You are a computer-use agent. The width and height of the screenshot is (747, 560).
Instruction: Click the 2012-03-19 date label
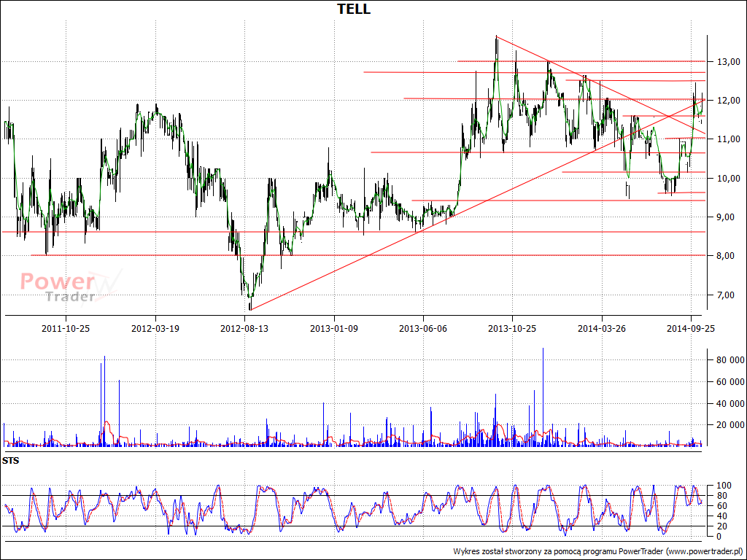[x=155, y=329]
